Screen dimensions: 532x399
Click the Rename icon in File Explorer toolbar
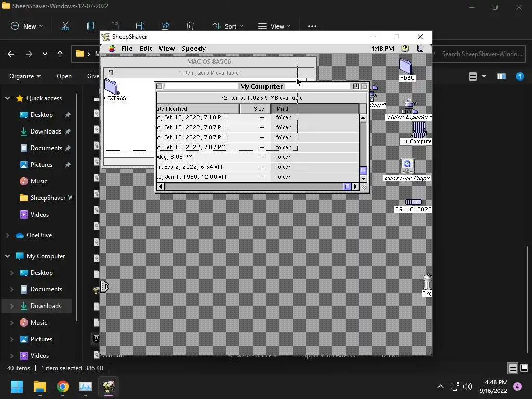point(140,26)
